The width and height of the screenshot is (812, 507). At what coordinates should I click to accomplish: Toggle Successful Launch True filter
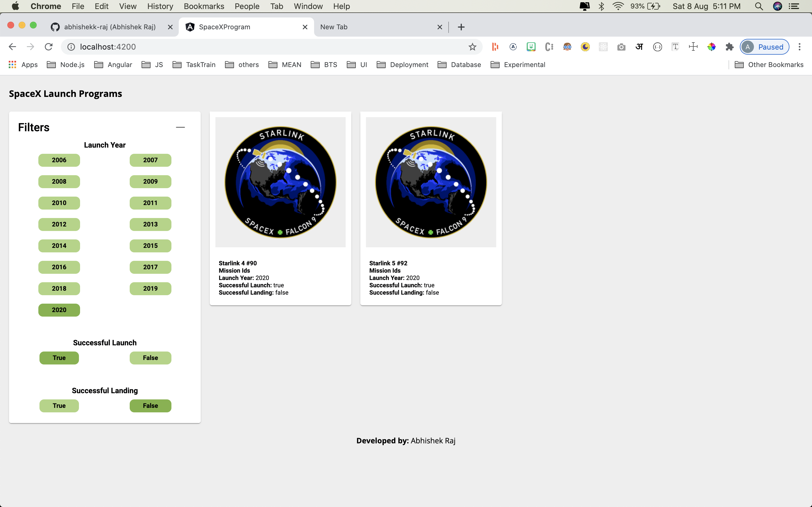point(59,358)
